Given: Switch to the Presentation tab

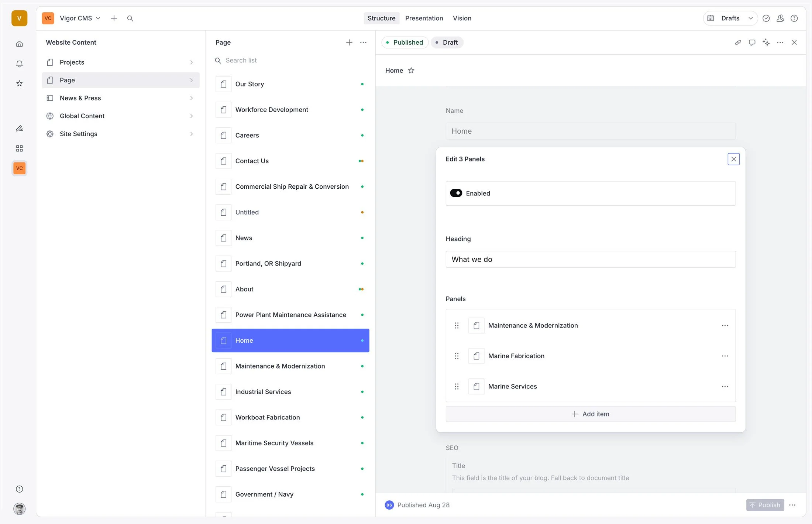Looking at the screenshot, I should coord(424,18).
